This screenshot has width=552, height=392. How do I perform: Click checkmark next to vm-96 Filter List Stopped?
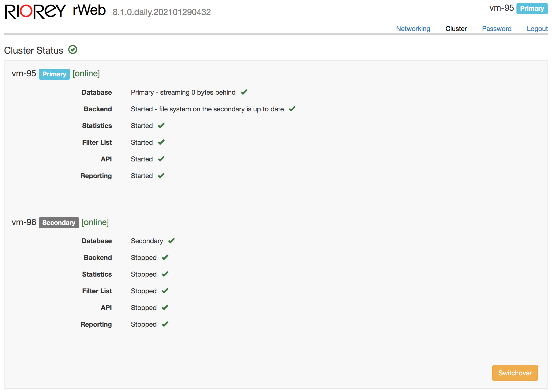click(x=165, y=291)
